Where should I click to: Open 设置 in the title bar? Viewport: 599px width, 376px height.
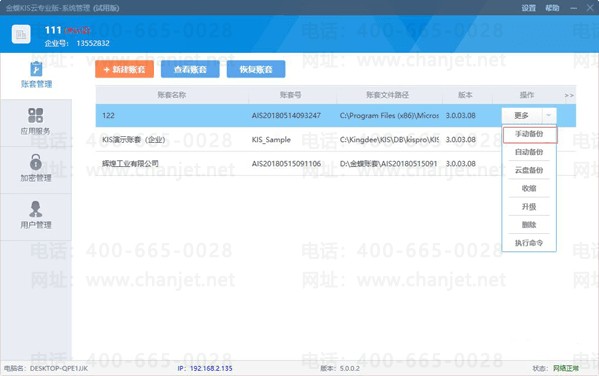tap(529, 8)
